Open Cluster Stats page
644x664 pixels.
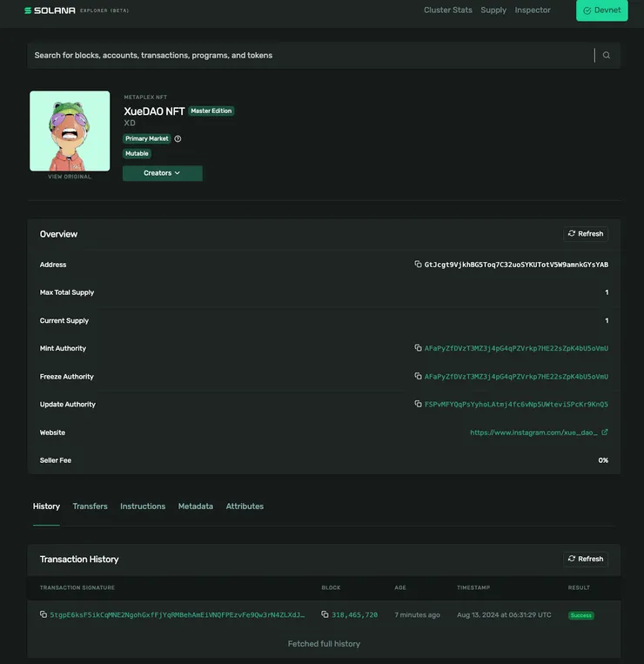448,10
